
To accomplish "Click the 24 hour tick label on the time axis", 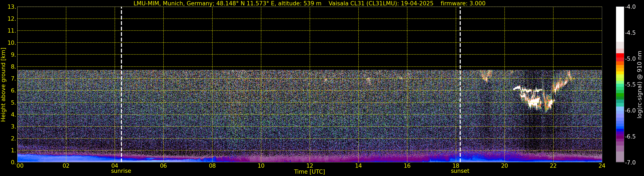I will pos(602,166).
